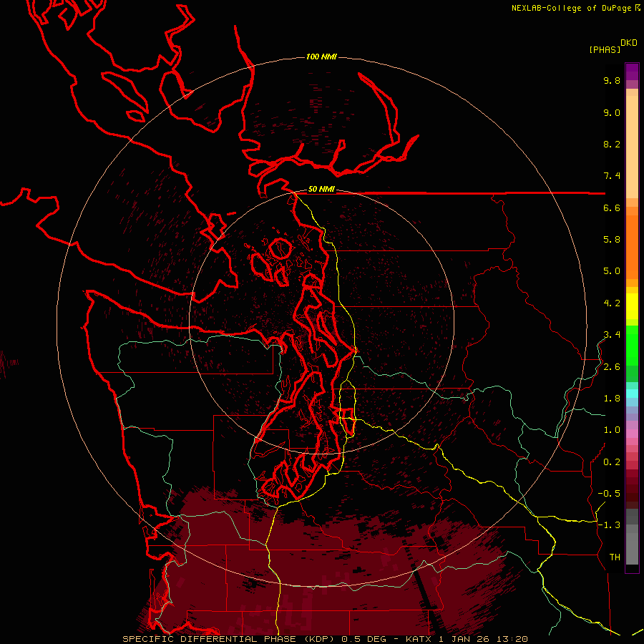Click the -1.3 legend value
This screenshot has height=644, width=644.
609,525
